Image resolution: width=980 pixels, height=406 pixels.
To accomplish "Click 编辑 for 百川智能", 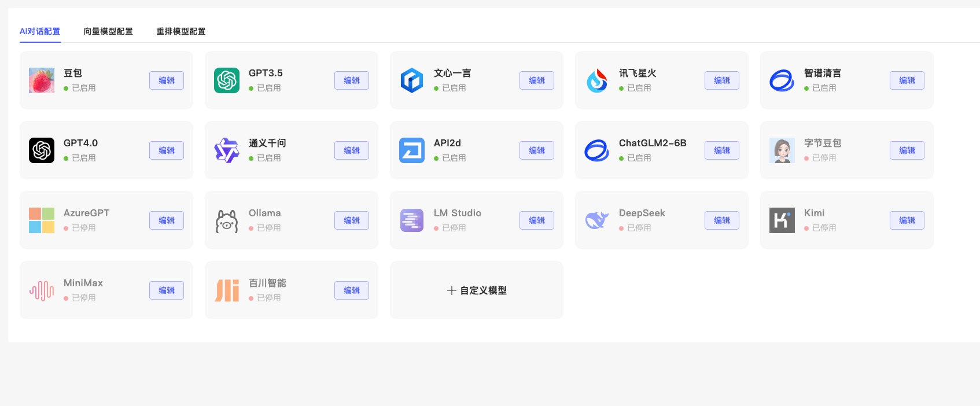I will (352, 290).
